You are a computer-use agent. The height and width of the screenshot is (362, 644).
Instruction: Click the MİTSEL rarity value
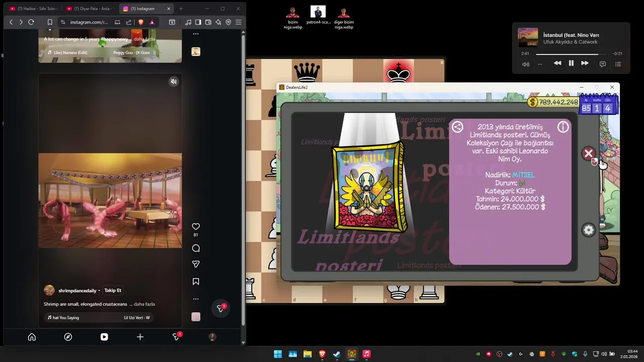pyautogui.click(x=523, y=175)
